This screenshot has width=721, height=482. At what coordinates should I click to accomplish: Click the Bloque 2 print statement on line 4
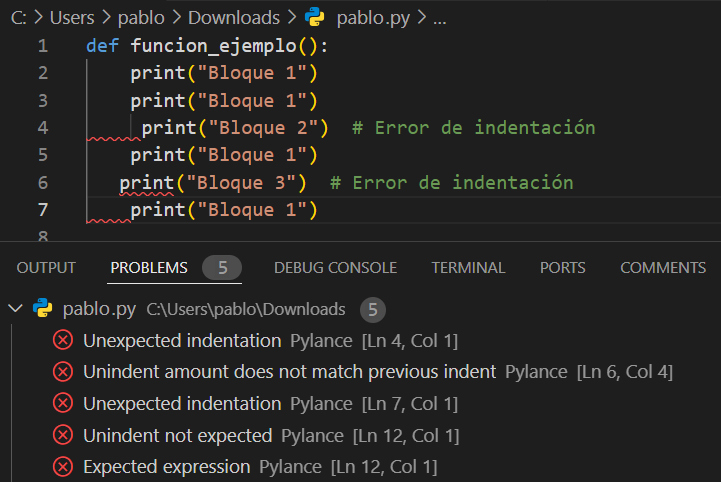[x=235, y=128]
